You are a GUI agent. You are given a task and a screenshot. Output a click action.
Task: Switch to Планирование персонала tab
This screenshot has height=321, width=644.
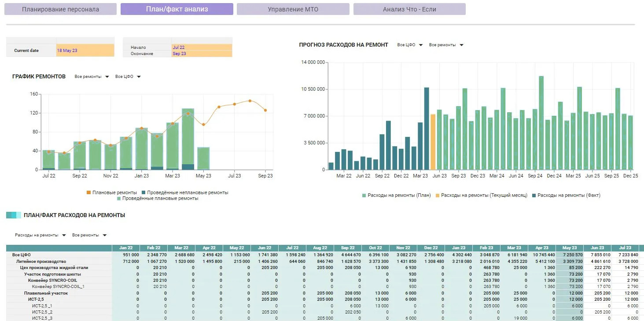[60, 9]
